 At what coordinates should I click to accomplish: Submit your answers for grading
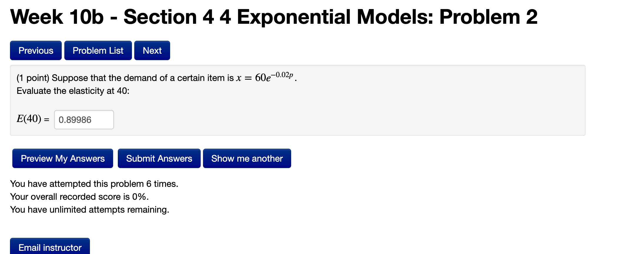pyautogui.click(x=159, y=158)
